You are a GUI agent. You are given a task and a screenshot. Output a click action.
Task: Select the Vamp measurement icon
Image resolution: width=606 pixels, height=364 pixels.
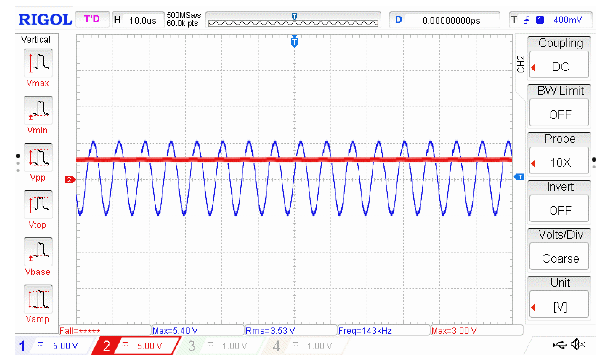coord(38,299)
